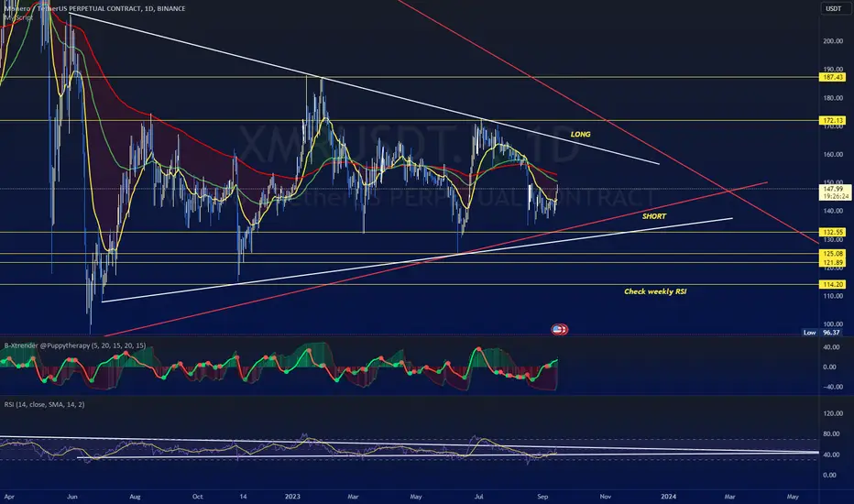Image resolution: width=854 pixels, height=504 pixels.
Task: Click the current price label 147.99
Action: click(x=834, y=189)
